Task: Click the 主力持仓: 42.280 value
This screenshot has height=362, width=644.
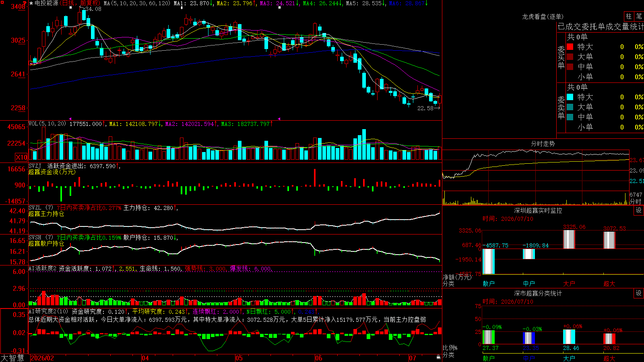Action: [x=148, y=208]
